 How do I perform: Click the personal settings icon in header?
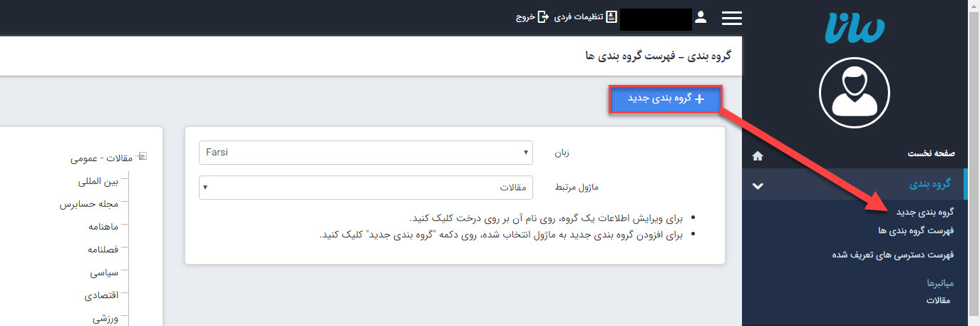[612, 16]
